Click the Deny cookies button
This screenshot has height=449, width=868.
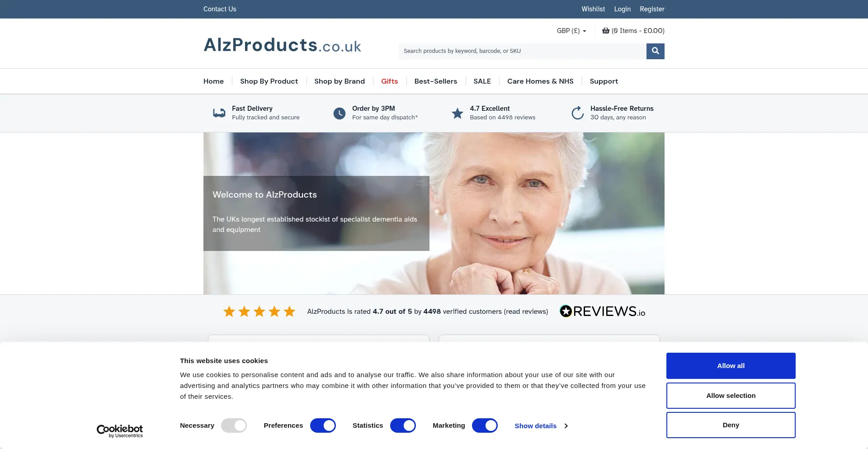click(x=731, y=425)
